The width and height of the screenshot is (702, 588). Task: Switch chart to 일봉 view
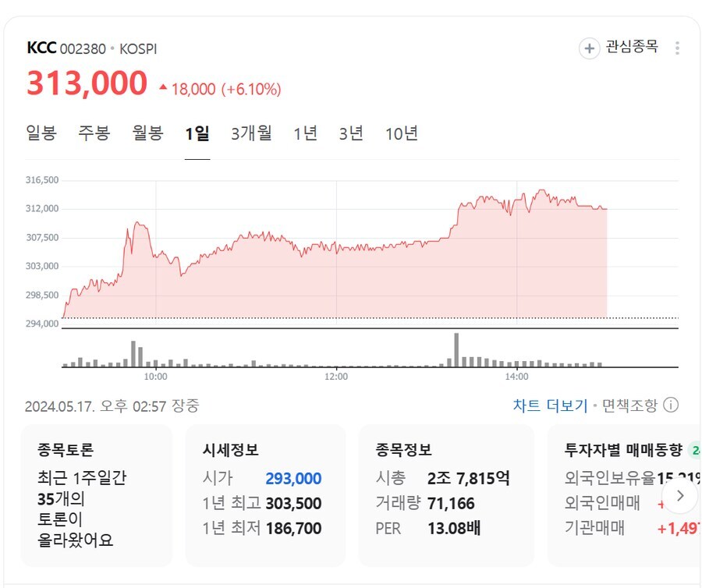click(x=41, y=133)
